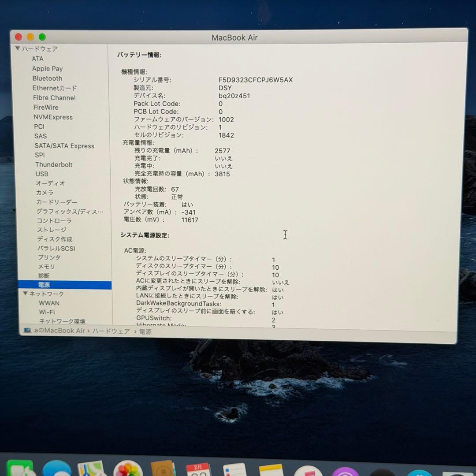Select NVMExpress in the sidebar

pos(53,117)
